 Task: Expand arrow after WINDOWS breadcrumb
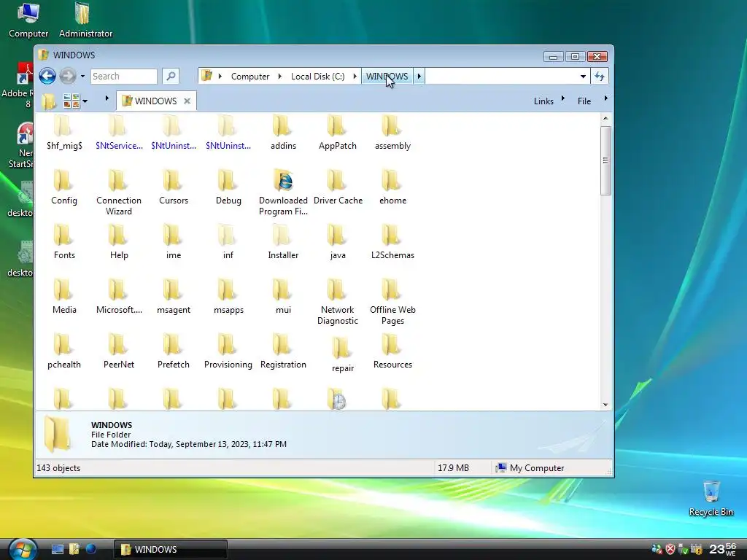419,76
